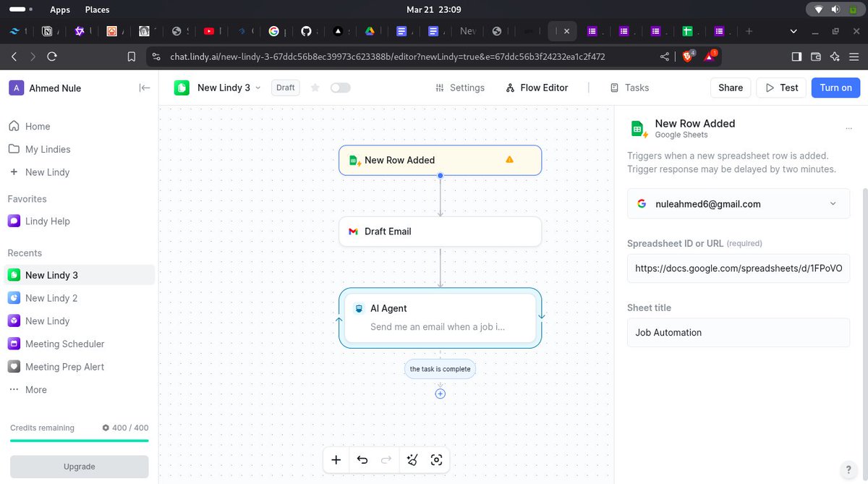The width and height of the screenshot is (868, 484).
Task: Select the New Row Added trigger node
Action: click(440, 160)
